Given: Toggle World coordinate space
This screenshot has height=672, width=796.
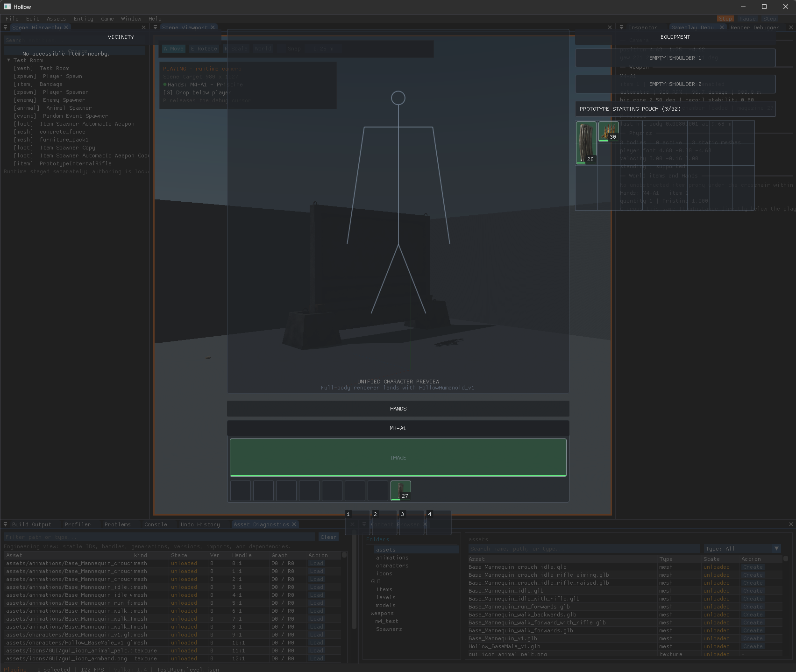Looking at the screenshot, I should (x=263, y=49).
